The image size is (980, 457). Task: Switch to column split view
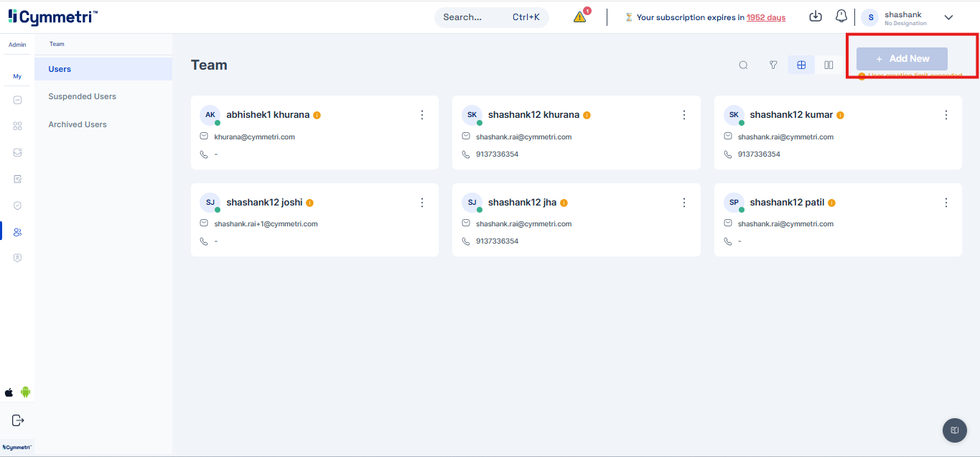point(829,65)
